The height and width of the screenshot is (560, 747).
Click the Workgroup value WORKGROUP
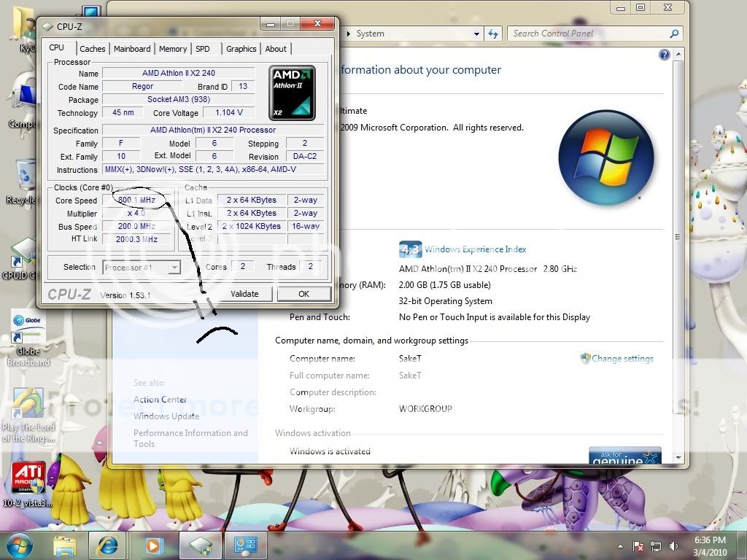pos(425,409)
